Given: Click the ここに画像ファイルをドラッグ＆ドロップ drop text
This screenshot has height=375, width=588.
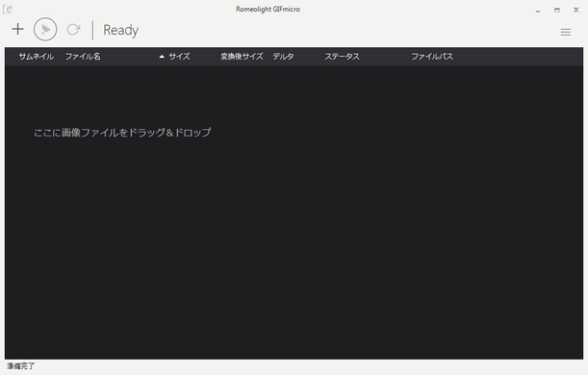Looking at the screenshot, I should (x=122, y=133).
